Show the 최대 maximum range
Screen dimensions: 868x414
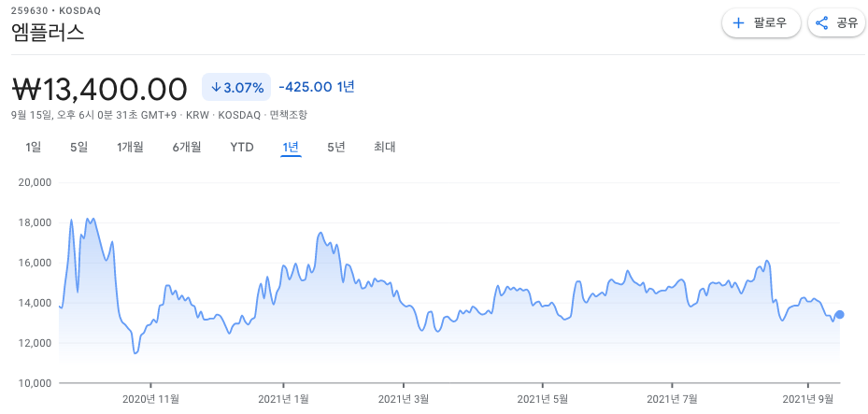tap(385, 148)
